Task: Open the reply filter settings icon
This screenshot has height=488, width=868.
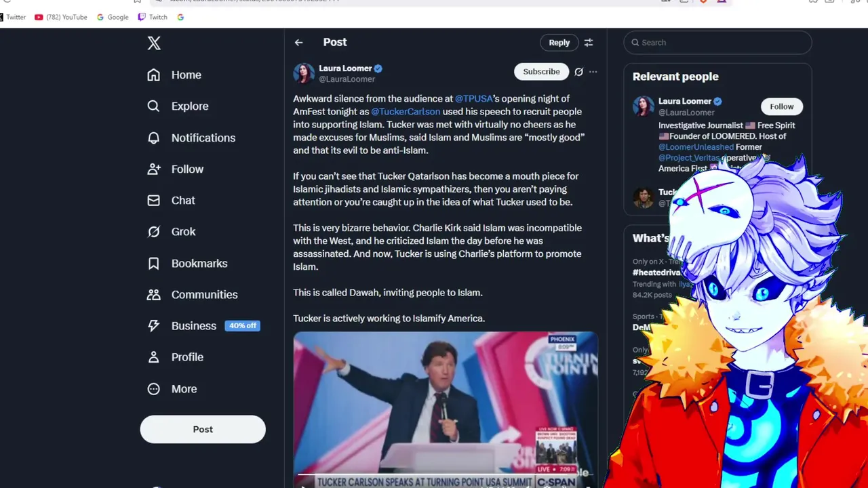Action: (x=589, y=42)
